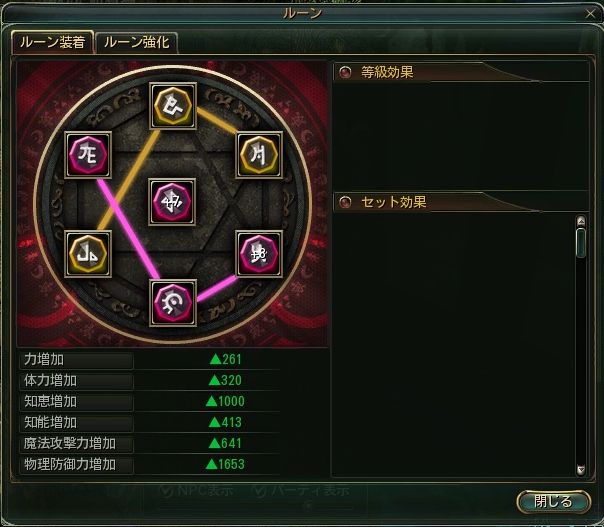
Task: Click the set effect scrollbar up arrow
Action: coord(581,221)
